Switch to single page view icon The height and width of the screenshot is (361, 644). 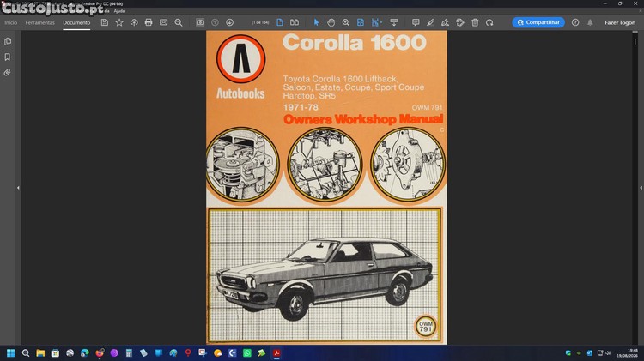coord(280,22)
